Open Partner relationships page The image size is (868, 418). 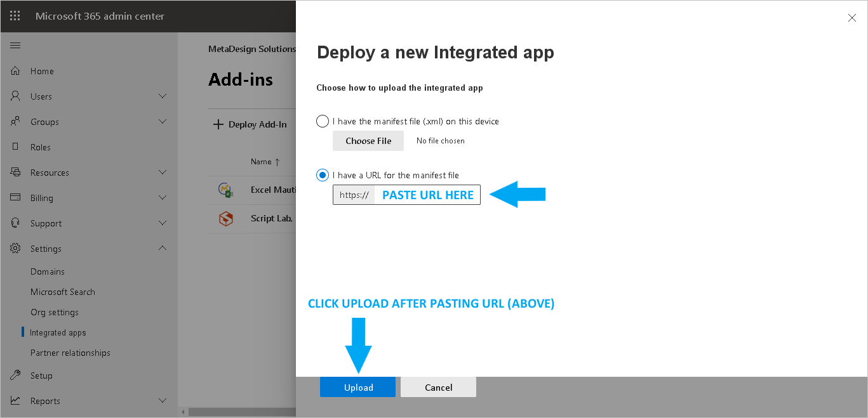(x=70, y=353)
